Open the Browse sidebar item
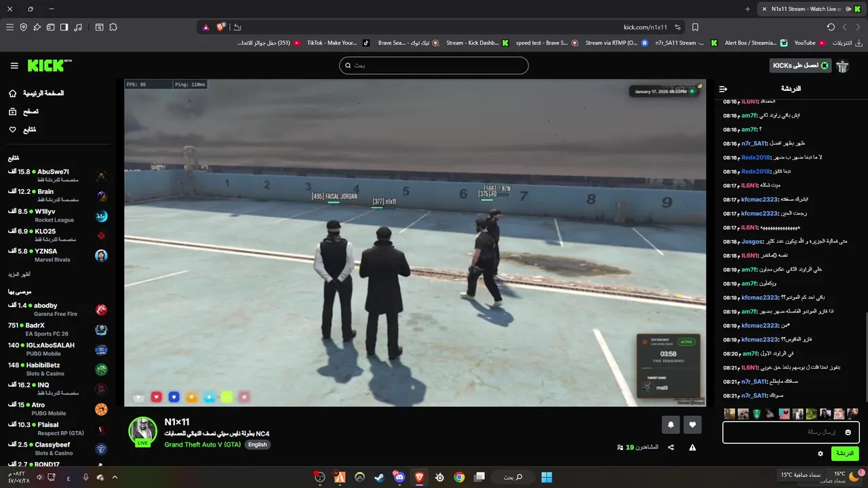This screenshot has height=488, width=868. [x=24, y=111]
